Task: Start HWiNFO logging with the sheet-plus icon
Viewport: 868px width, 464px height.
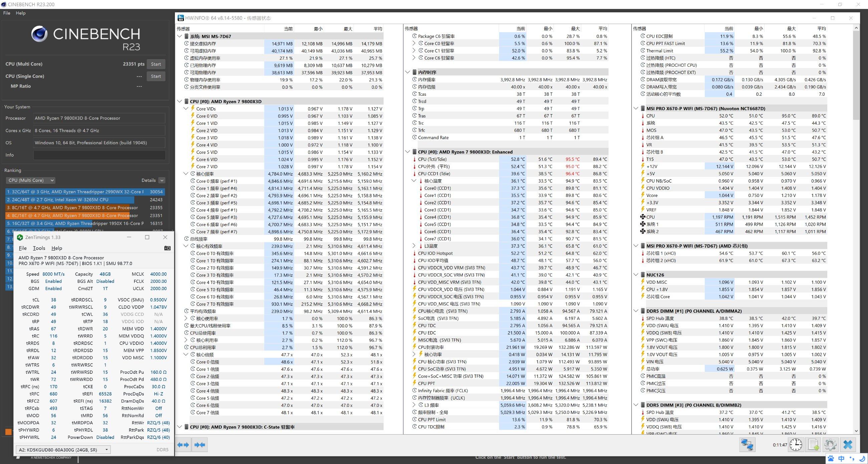Action: pyautogui.click(x=813, y=445)
